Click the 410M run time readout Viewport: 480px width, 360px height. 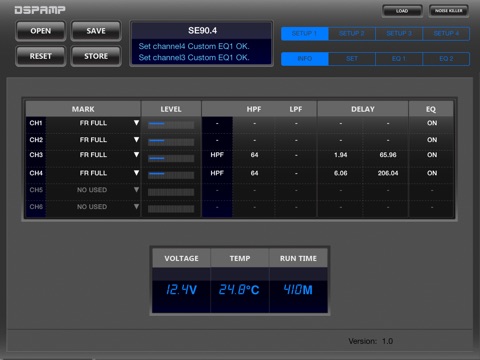point(298,290)
